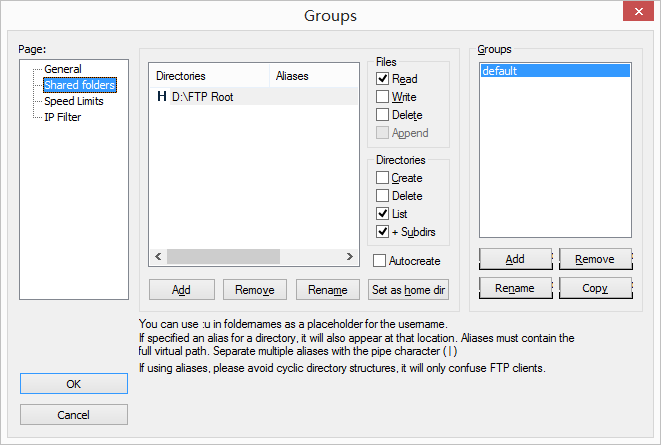Enable the Delete files permission
Viewport: 661px width, 445px height.
click(383, 115)
